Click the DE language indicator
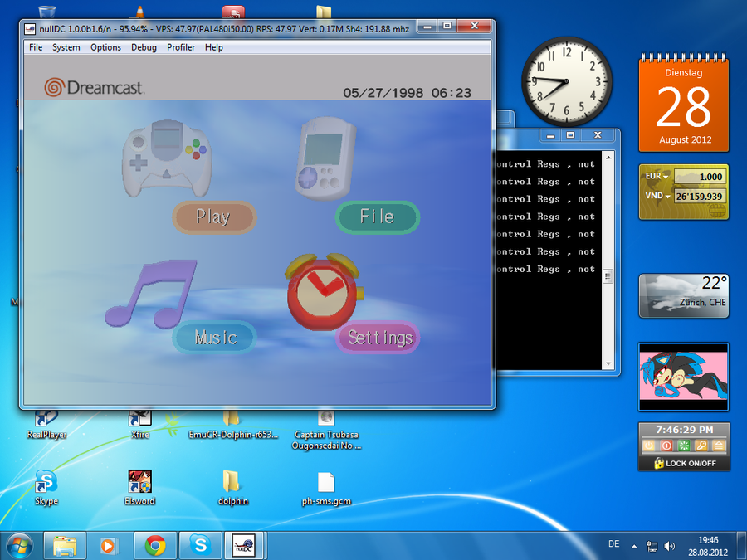The height and width of the screenshot is (560, 747). click(614, 543)
